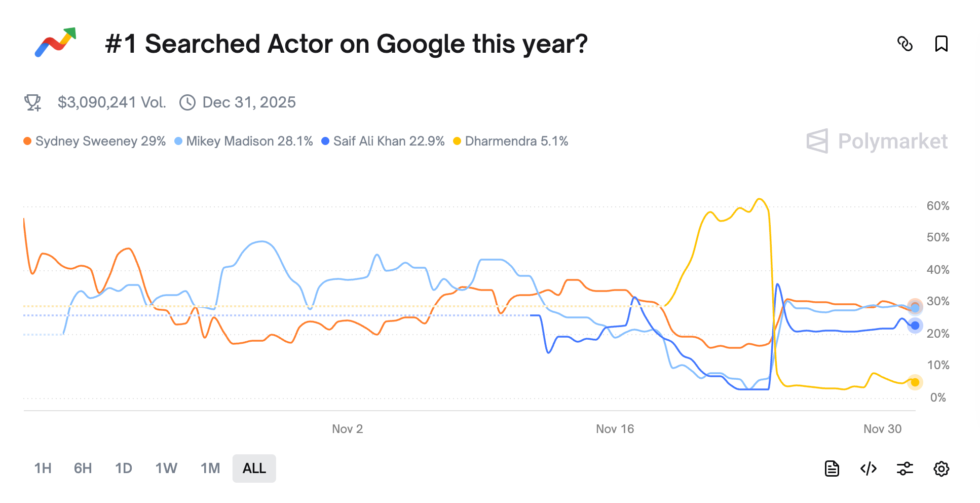
Task: Open chart filter sliders icon
Action: pos(905,469)
